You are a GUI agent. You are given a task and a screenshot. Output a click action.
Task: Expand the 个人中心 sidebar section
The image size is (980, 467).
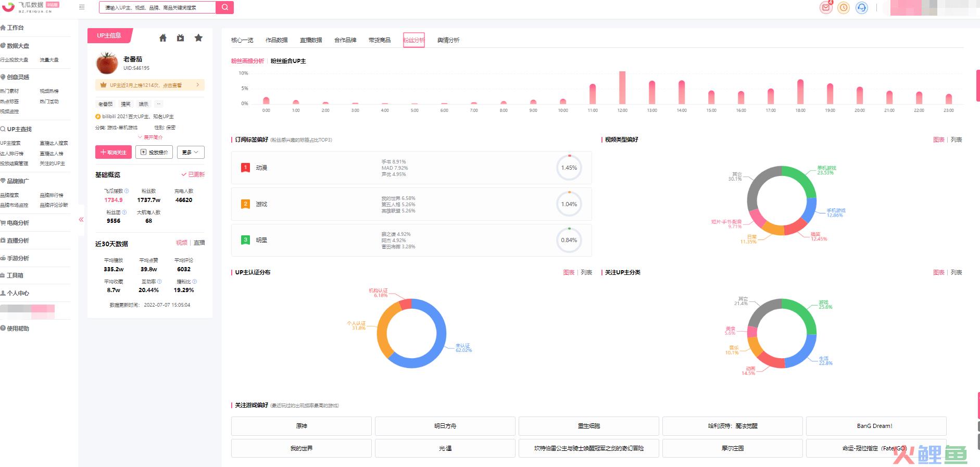click(18, 293)
